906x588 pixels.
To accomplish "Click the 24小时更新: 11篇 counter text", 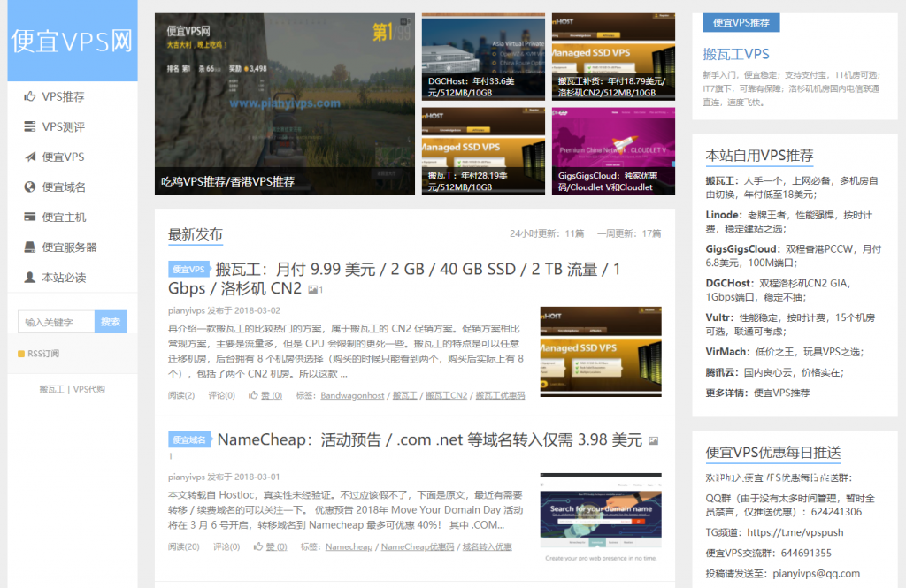I will tap(547, 233).
